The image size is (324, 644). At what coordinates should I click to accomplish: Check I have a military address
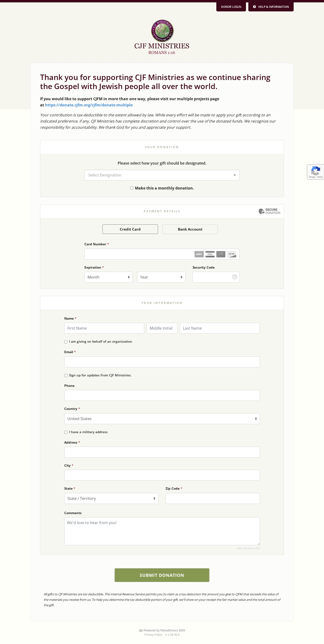(66, 432)
